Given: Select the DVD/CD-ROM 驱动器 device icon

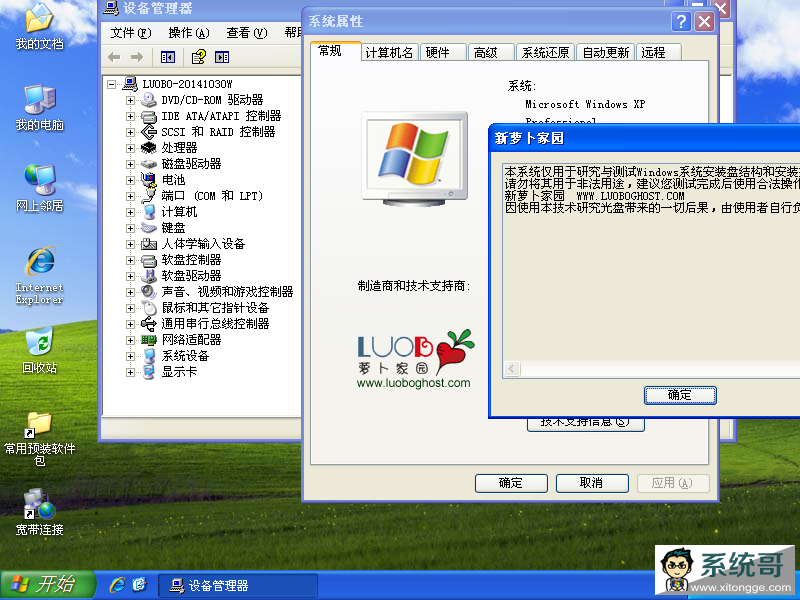Looking at the screenshot, I should click(x=148, y=99).
